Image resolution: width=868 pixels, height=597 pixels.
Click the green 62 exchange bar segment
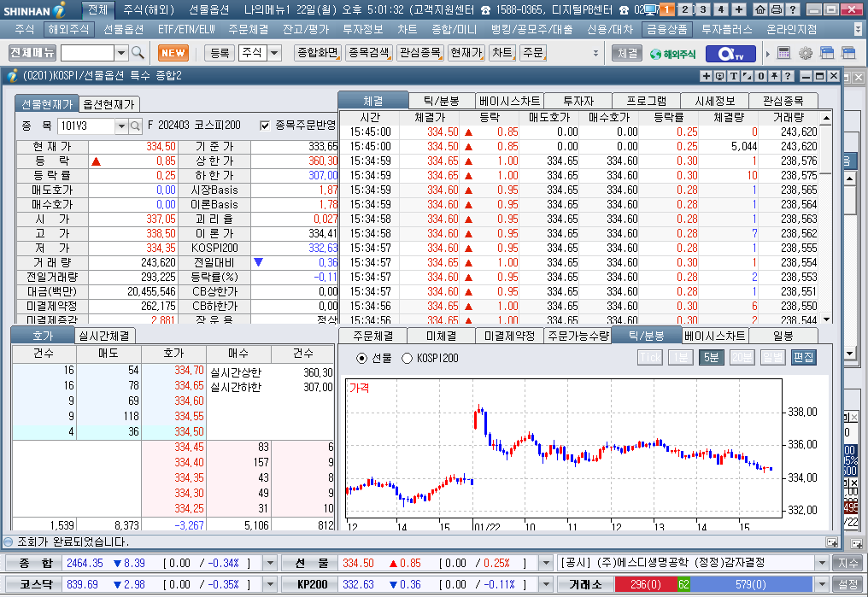click(x=683, y=584)
